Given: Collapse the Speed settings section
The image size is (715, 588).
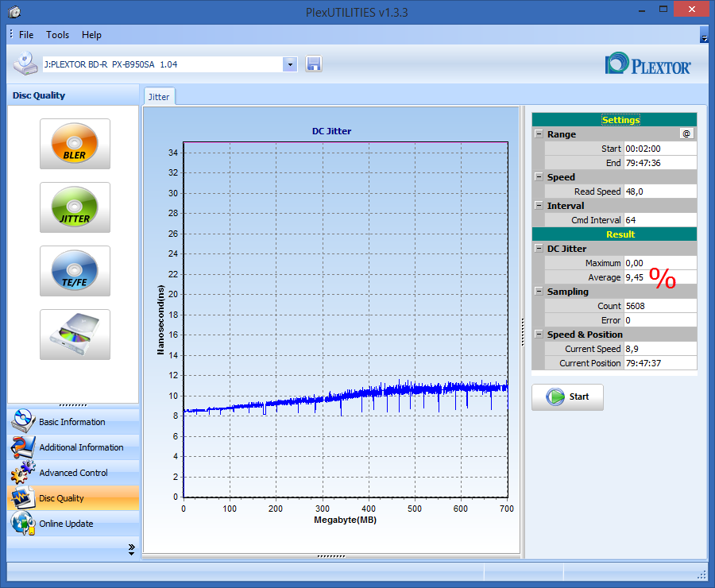Looking at the screenshot, I should click(539, 176).
